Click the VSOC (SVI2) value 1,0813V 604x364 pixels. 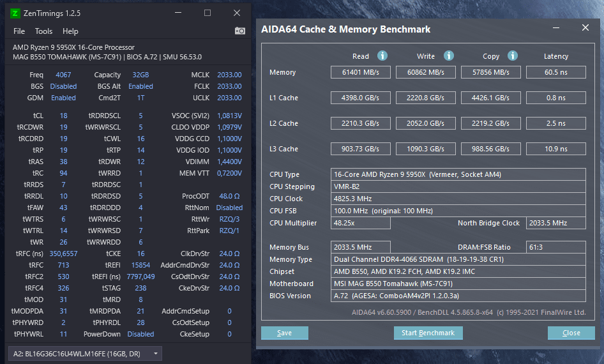(x=229, y=116)
